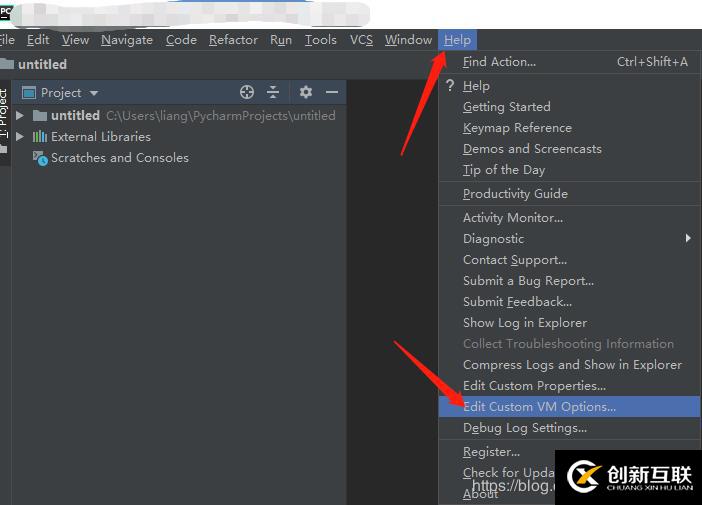
Task: Select External Libraries tree item
Action: 101,137
